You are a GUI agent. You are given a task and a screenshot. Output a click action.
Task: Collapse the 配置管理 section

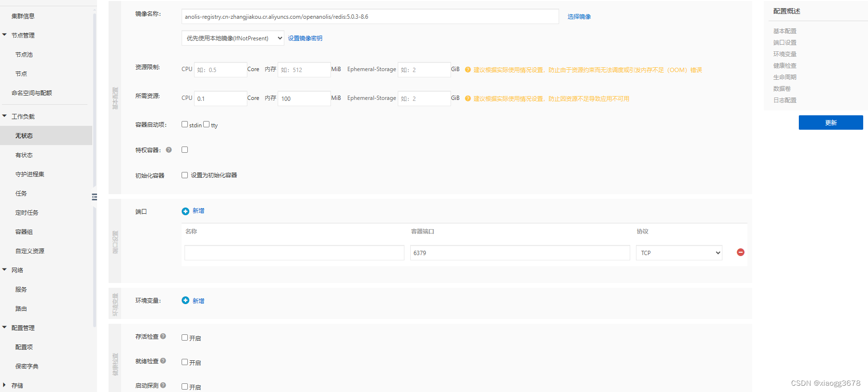click(4, 327)
